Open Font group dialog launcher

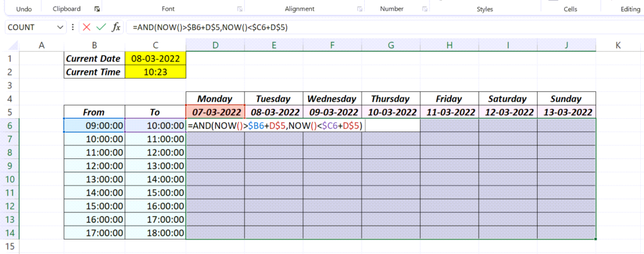pyautogui.click(x=240, y=9)
